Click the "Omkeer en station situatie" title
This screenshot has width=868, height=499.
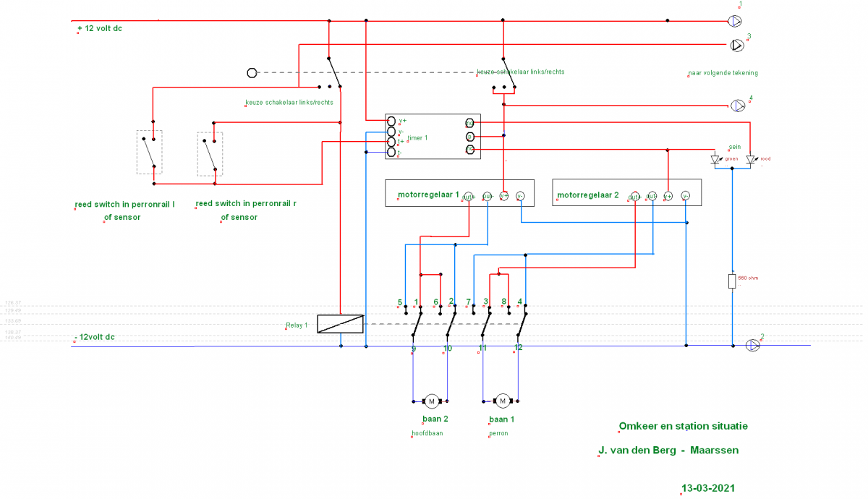[x=683, y=426]
